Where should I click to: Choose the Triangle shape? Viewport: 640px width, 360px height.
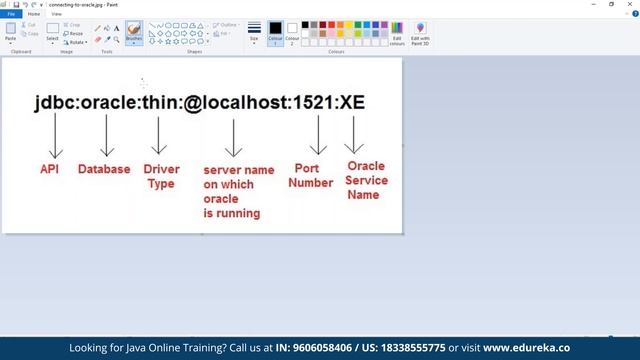point(200,26)
